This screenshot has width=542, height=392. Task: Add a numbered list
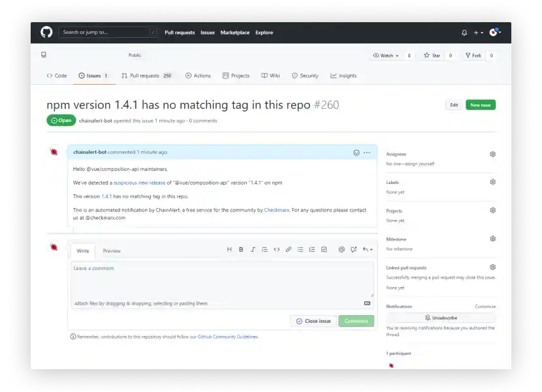[x=312, y=249]
